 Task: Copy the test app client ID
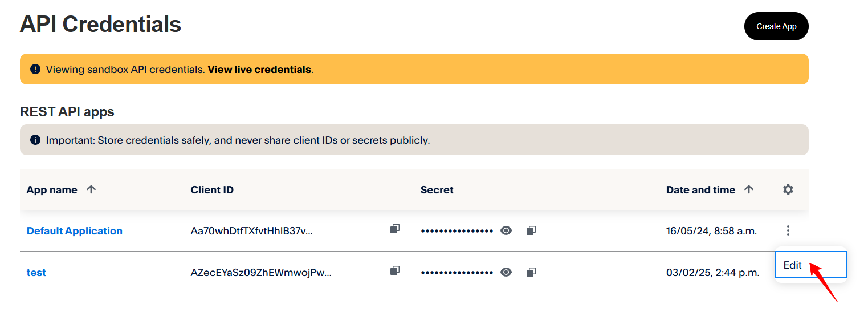[x=394, y=271]
